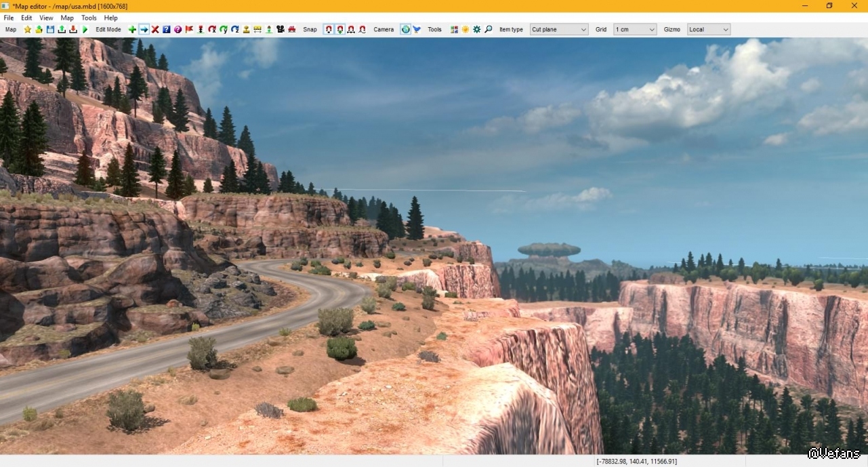The width and height of the screenshot is (868, 467).
Task: Open the Tools menu
Action: tap(89, 18)
